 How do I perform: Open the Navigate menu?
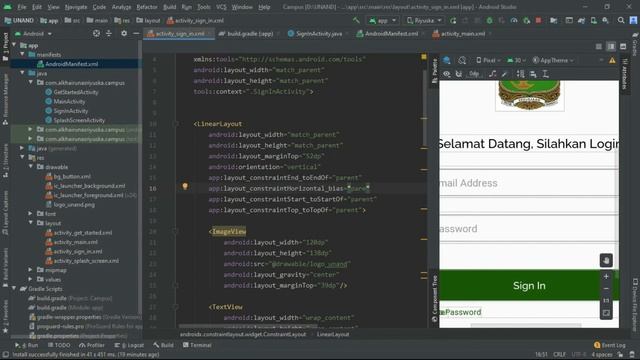coord(76,7)
